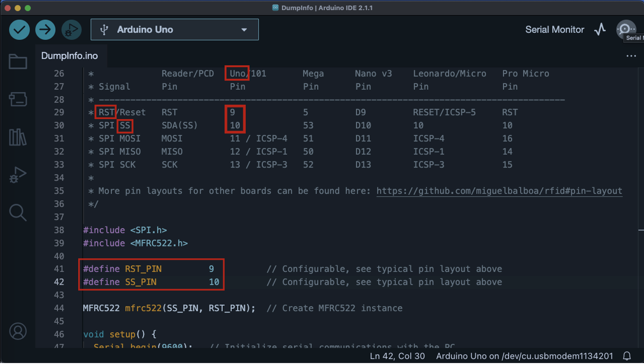This screenshot has height=364, width=644.
Task: Click 'SPI SCK' signal row text
Action: click(x=117, y=164)
